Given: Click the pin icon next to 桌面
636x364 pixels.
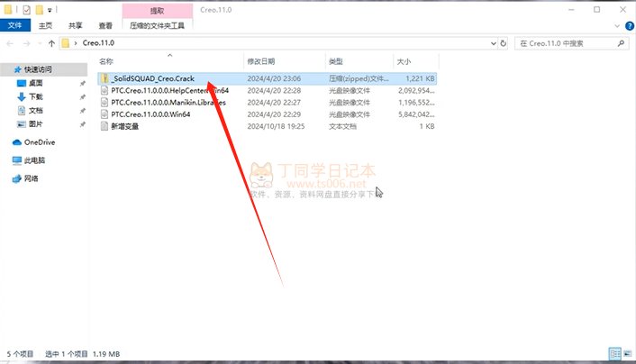Looking at the screenshot, I should (82, 84).
